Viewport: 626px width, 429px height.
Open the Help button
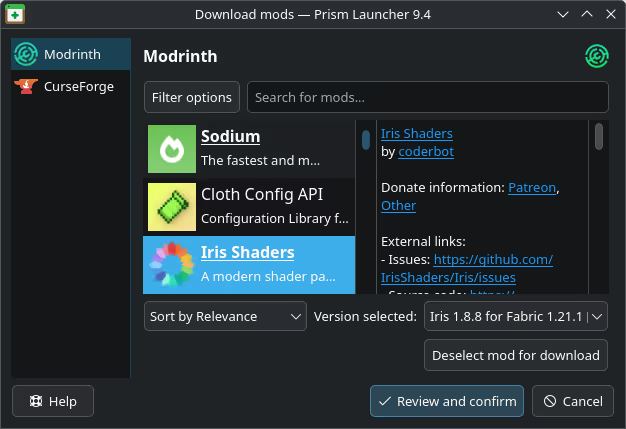[x=52, y=401]
